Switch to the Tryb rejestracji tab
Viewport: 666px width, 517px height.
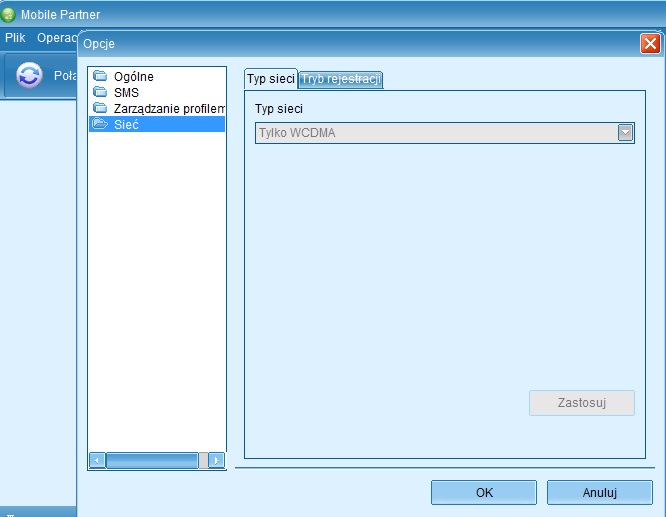[341, 80]
